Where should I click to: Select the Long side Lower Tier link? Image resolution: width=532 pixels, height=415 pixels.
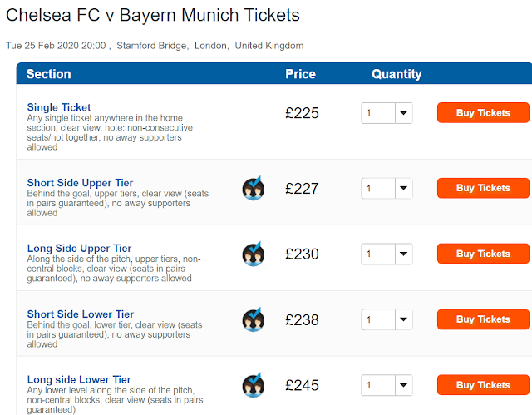click(79, 380)
